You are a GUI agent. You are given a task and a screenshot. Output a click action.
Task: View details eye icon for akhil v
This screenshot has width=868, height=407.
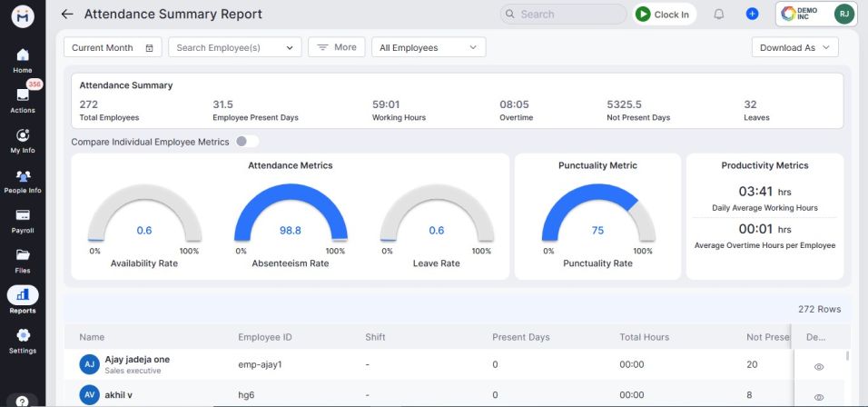(819, 397)
